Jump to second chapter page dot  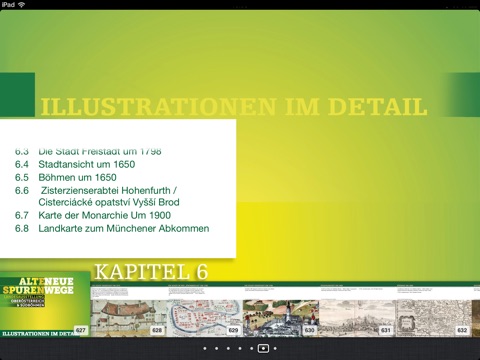point(216,348)
